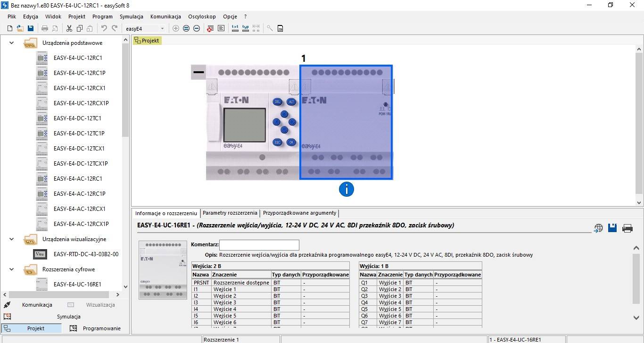Collapse the Rozszerzenia cyfrowe tree group
The height and width of the screenshot is (343, 644).
point(12,269)
